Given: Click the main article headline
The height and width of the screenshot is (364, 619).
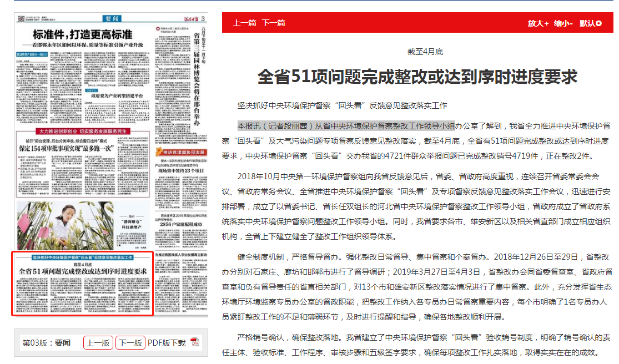Looking at the screenshot, I should pyautogui.click(x=417, y=77).
